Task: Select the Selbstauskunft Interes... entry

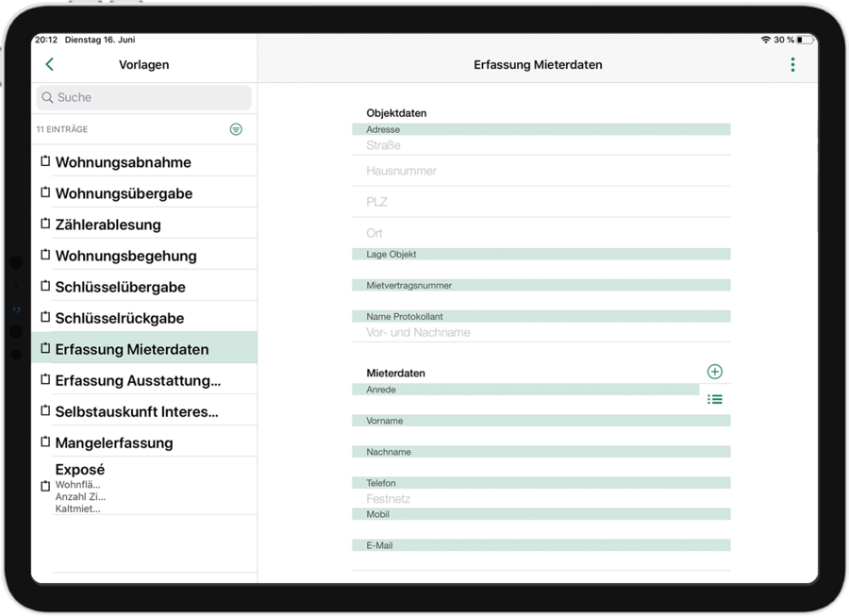Action: (137, 409)
